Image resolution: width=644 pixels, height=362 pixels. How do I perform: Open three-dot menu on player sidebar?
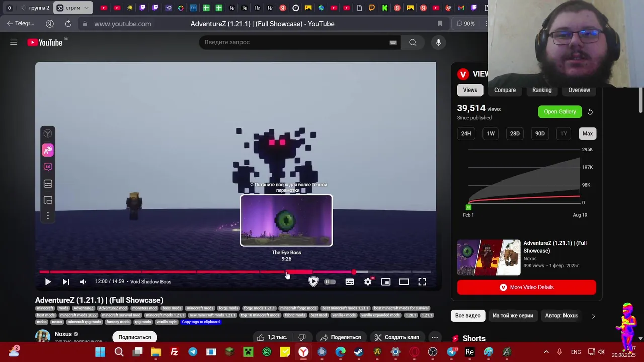click(x=48, y=216)
